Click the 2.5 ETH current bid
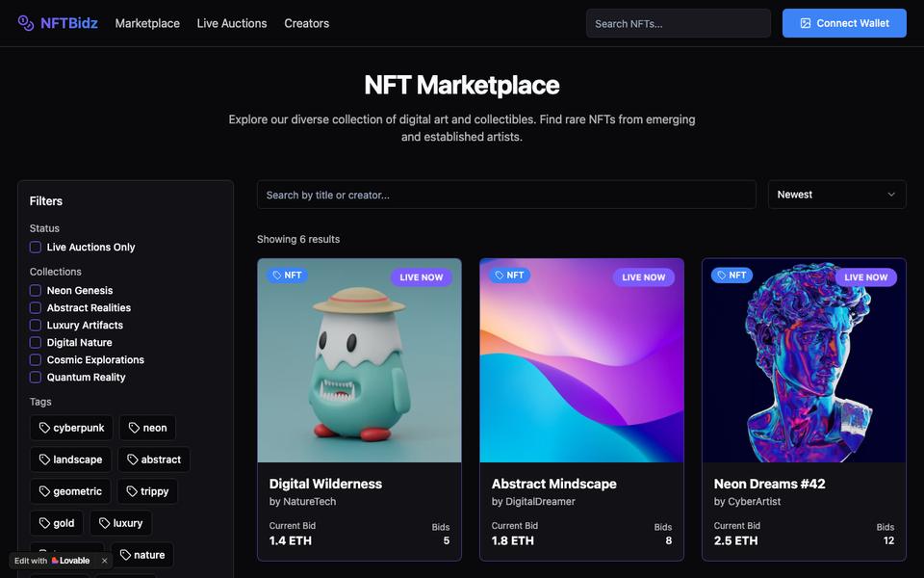Screen dimensions: 924x578 735,540
